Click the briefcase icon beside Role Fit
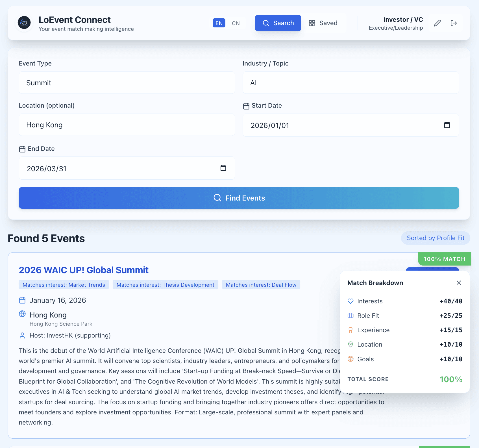Image resolution: width=479 pixels, height=448 pixels. 350,316
